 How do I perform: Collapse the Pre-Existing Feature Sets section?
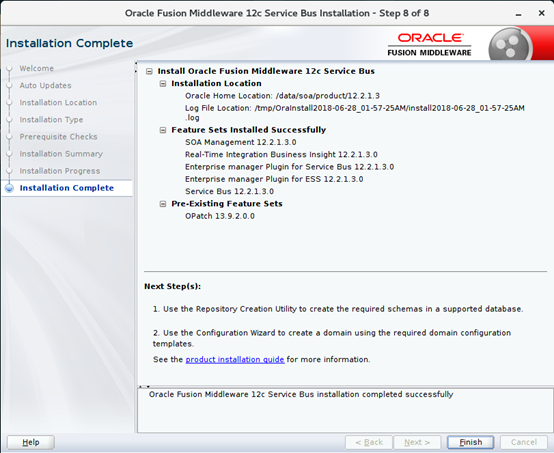[x=163, y=204]
